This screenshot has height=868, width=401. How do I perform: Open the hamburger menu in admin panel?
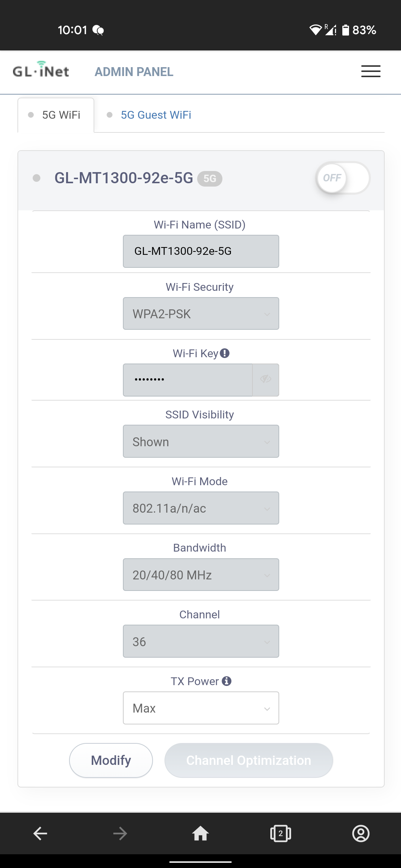[371, 71]
